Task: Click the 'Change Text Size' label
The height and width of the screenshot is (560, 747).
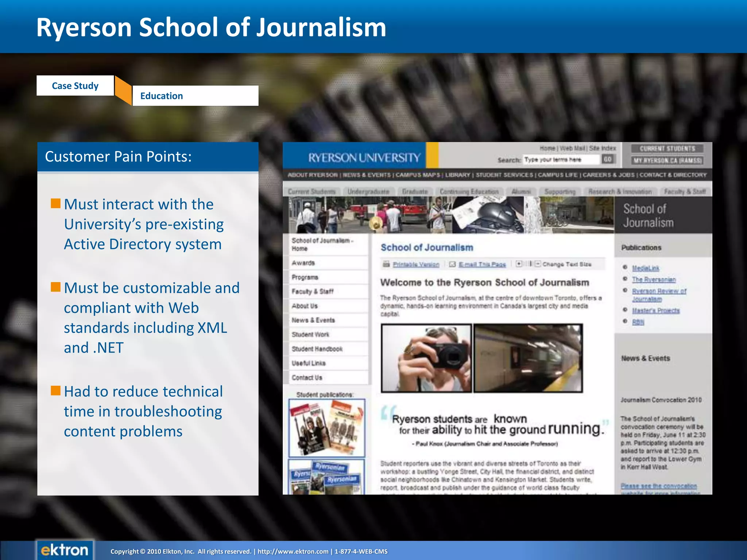Action: 567,264
